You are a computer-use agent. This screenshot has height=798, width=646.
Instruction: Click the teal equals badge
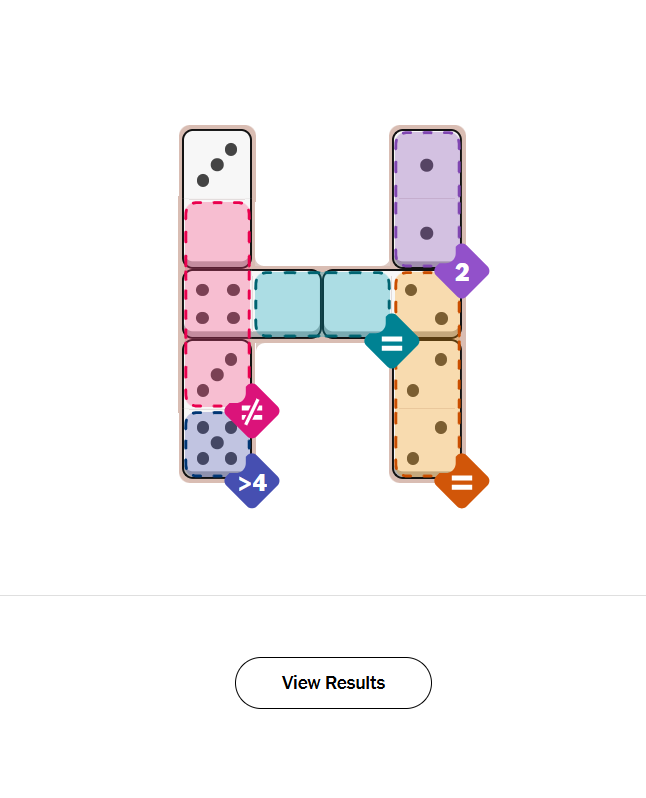(392, 342)
